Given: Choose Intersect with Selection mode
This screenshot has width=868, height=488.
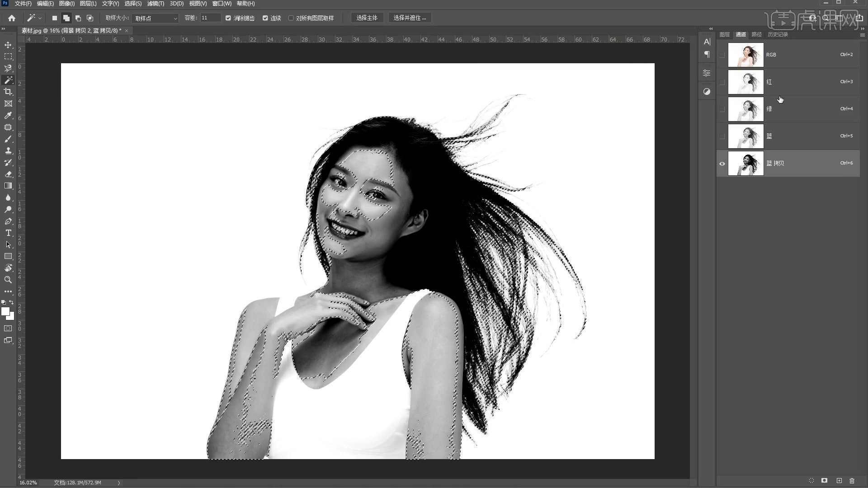Looking at the screenshot, I should 90,18.
